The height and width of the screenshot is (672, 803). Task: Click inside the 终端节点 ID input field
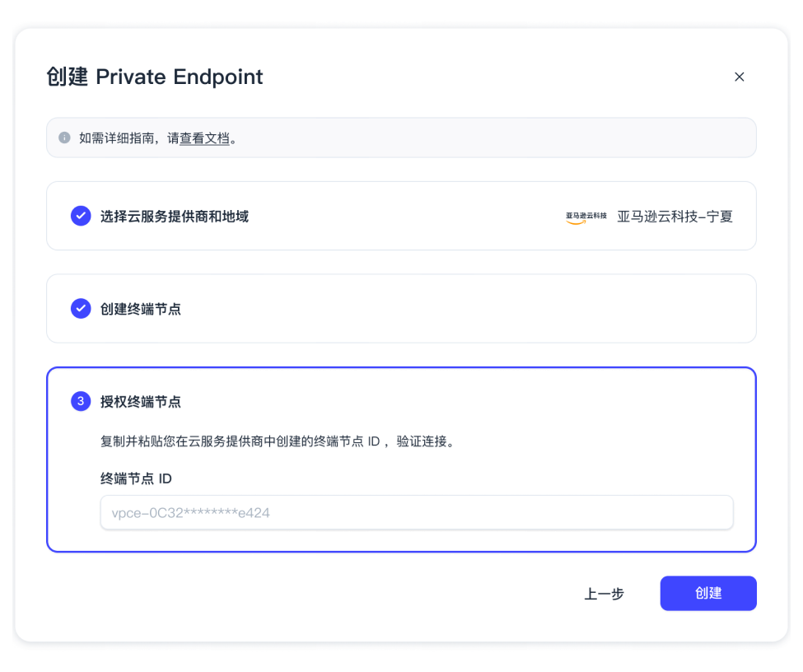[x=416, y=512]
